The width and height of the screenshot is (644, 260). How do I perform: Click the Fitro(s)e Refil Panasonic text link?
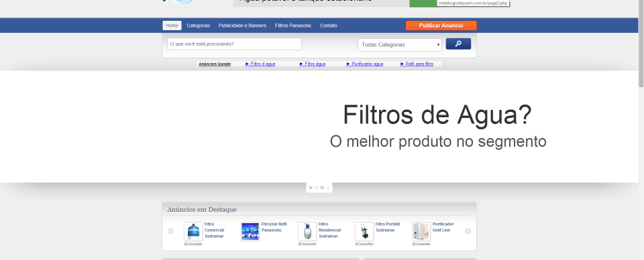click(274, 227)
